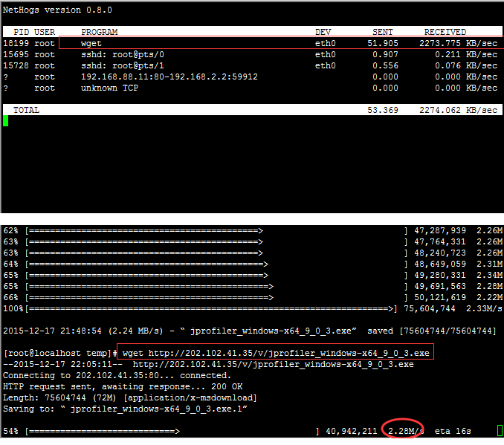
Task: Click the 192.168.88.11:80-192.168.2.2:59912 connection row
Action: (x=169, y=77)
